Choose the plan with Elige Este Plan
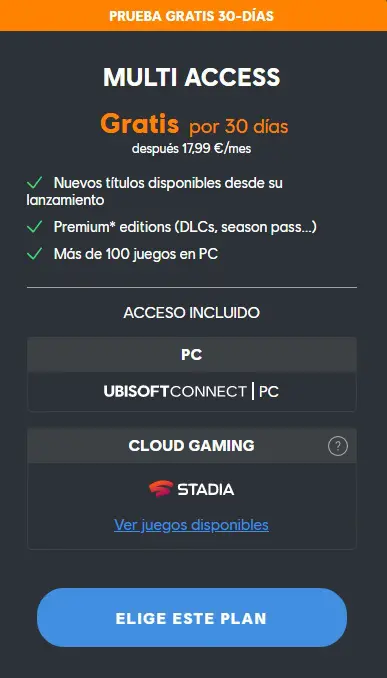 click(192, 617)
